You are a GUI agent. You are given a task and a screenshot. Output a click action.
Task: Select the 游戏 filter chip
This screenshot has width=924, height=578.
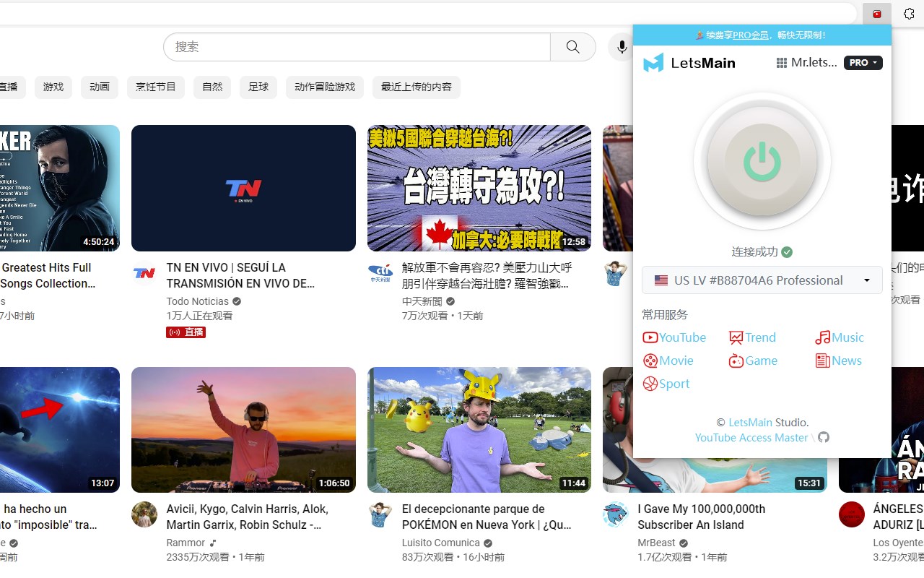pyautogui.click(x=53, y=87)
